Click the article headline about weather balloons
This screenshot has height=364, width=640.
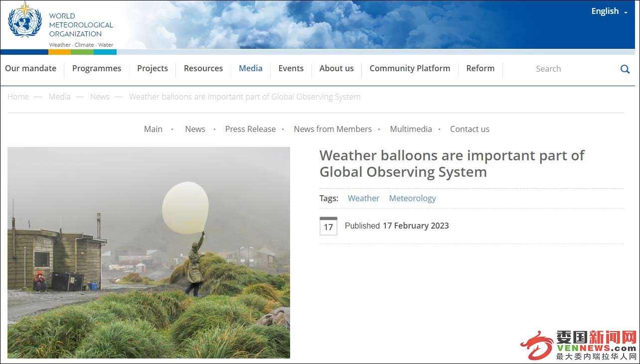(x=452, y=163)
